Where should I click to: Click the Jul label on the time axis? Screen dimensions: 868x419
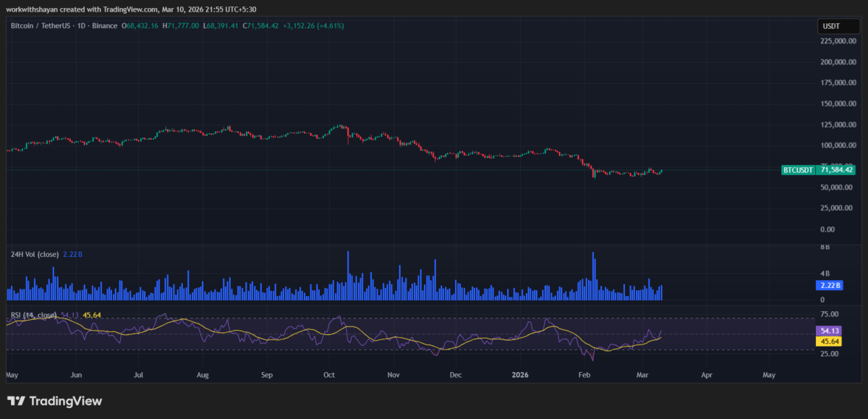(138, 376)
